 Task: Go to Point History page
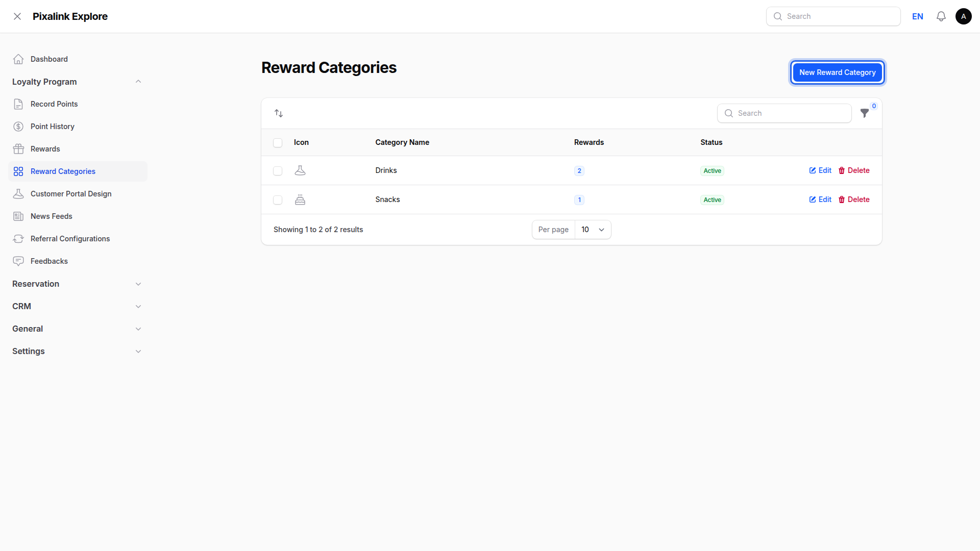(78, 127)
